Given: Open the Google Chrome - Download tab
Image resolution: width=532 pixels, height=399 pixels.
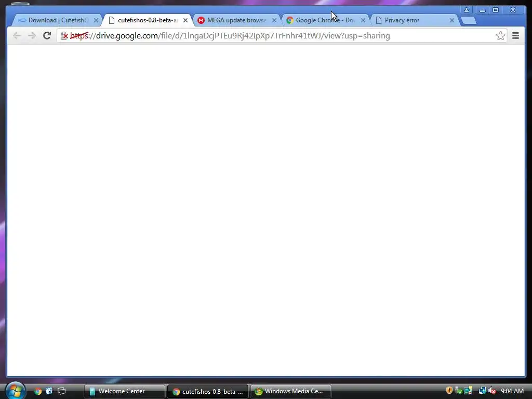Looking at the screenshot, I should tap(325, 20).
